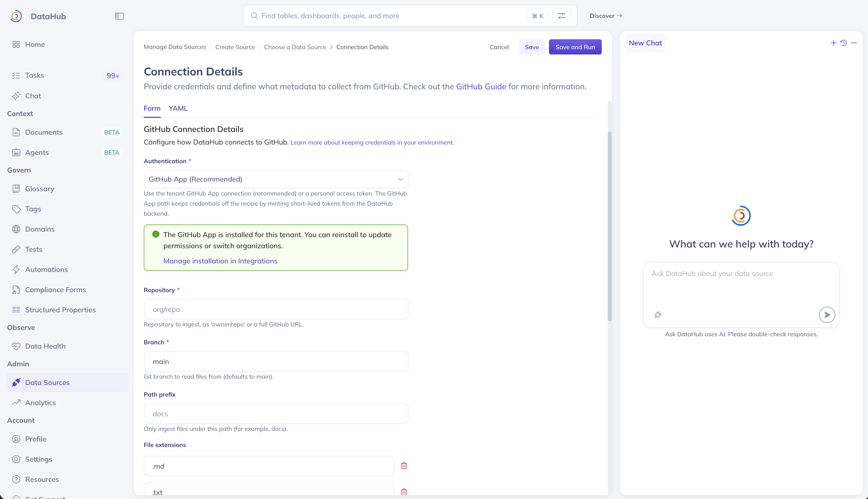
Task: Select the New Chat tab
Action: (x=645, y=43)
